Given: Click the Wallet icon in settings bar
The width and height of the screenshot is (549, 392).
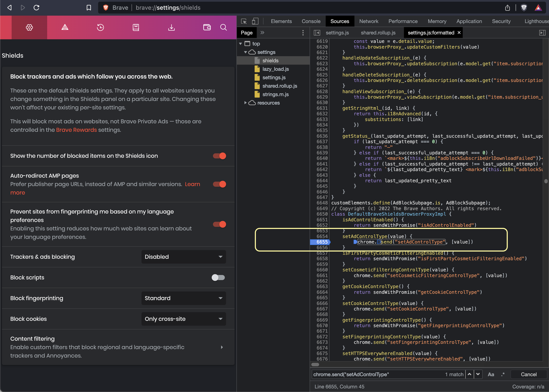Looking at the screenshot, I should point(207,27).
